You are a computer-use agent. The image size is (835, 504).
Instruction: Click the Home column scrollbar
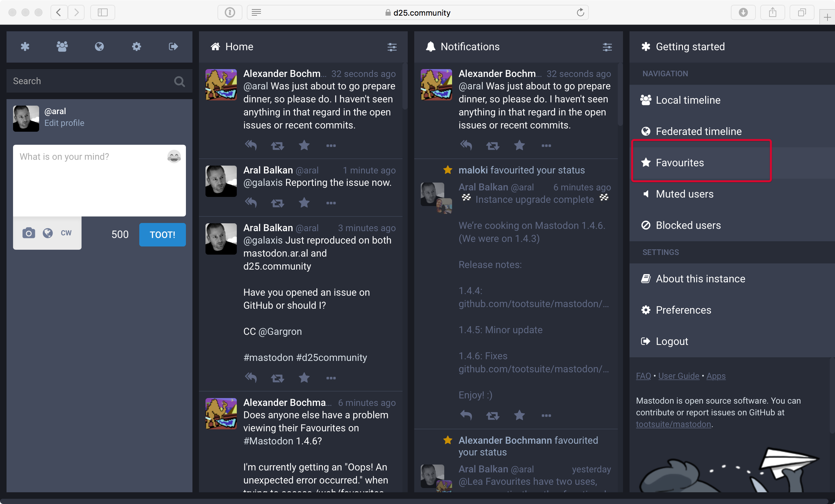tap(405, 86)
